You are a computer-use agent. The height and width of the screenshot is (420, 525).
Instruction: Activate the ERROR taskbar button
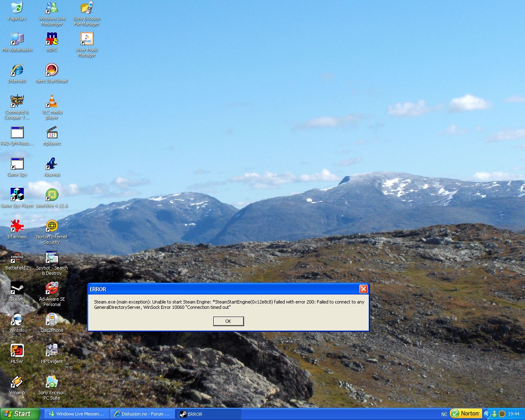pos(209,414)
